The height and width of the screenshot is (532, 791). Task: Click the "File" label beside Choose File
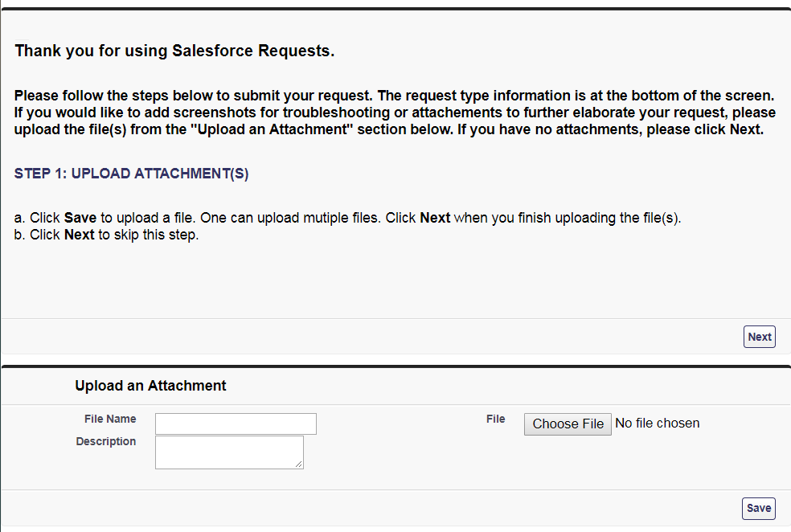[495, 419]
